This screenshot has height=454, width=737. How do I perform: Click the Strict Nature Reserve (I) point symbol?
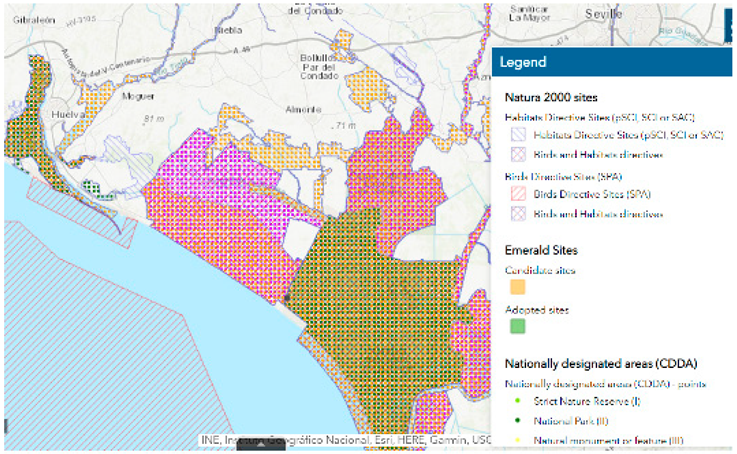point(518,401)
